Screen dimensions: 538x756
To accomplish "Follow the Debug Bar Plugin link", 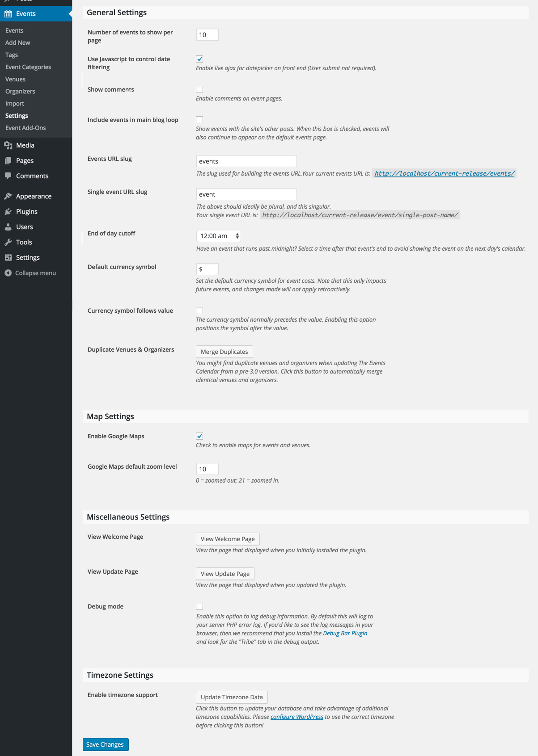I will pyautogui.click(x=345, y=633).
